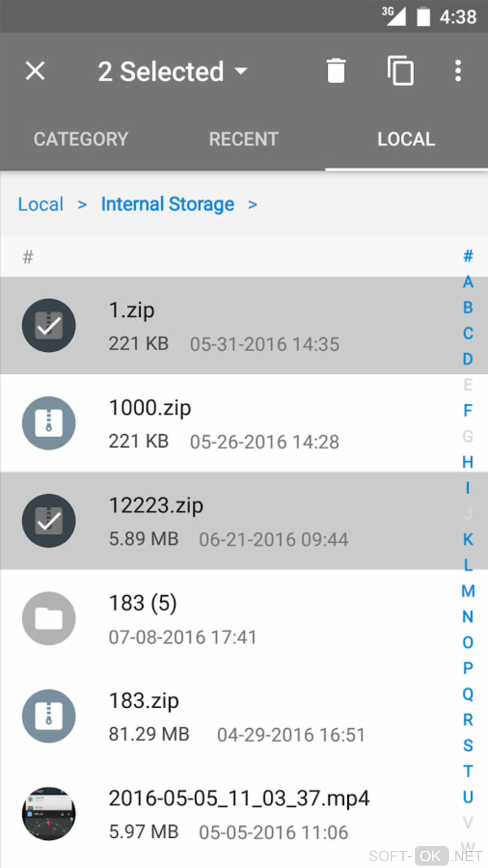Open the mp4 video thumbnail
Screen dimensions: 488x868
point(49,813)
